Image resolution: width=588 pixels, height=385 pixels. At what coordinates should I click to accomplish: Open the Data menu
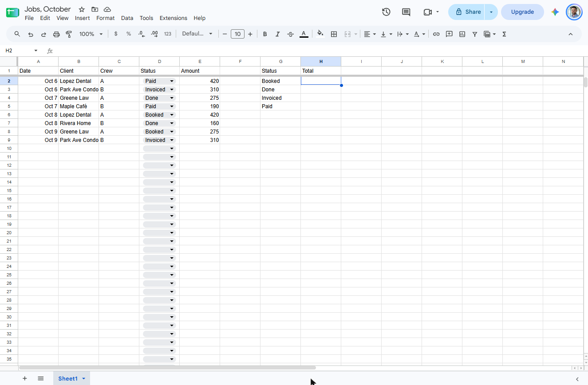[x=127, y=18]
